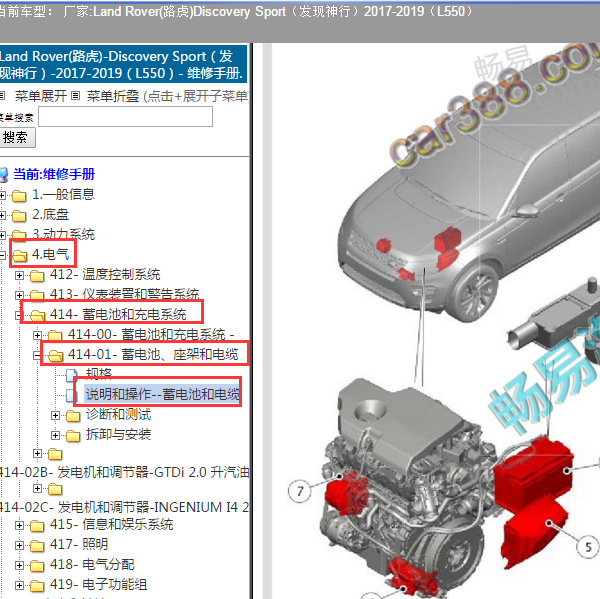Click folder icon for 414- 蓄电池和充电系统

[x=38, y=315]
